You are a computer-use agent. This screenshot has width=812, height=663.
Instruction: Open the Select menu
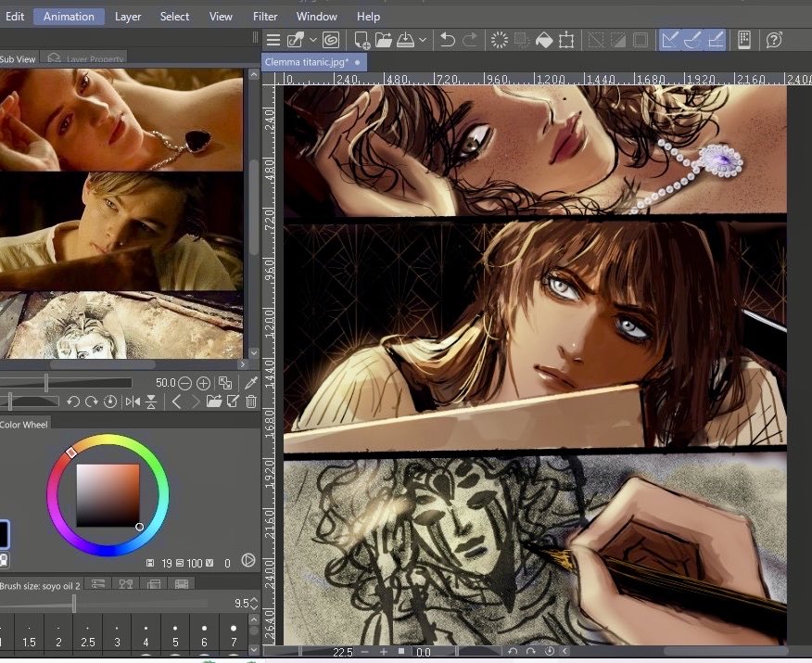(x=174, y=17)
